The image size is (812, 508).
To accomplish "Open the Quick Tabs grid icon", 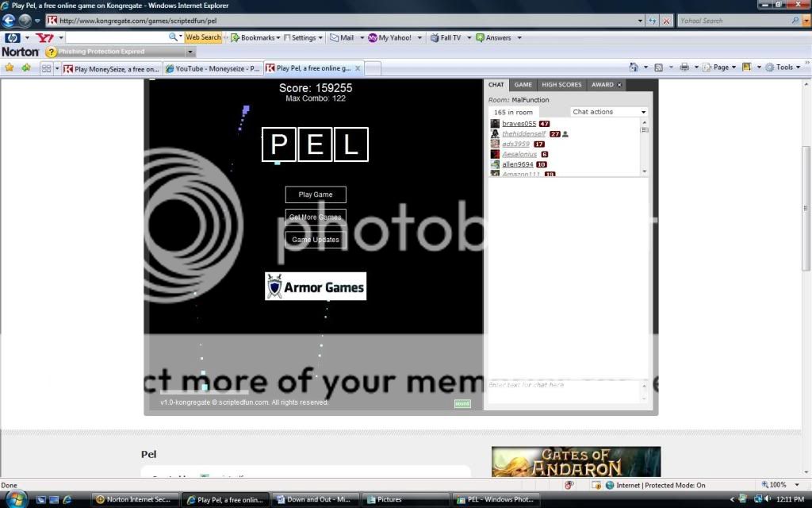I will click(x=46, y=68).
